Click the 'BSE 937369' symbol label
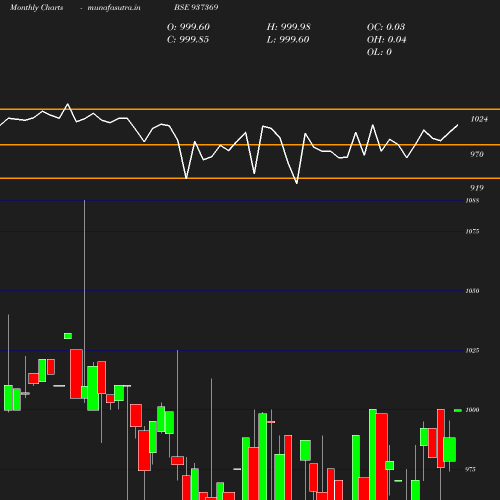 [196, 7]
